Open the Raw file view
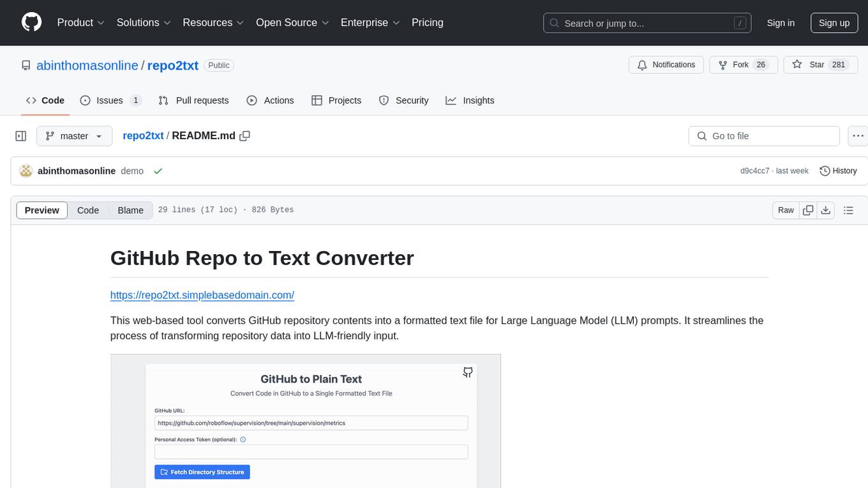Screen dimensions: 868x488 [786, 210]
